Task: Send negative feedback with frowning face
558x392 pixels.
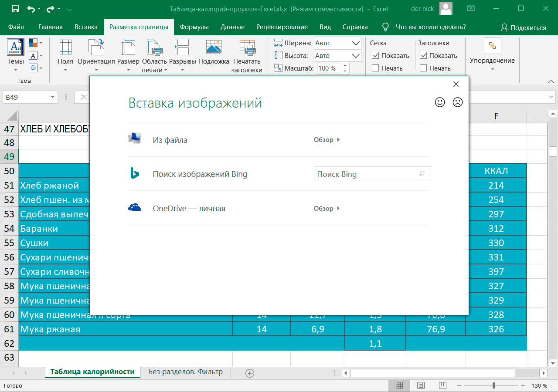Action: coord(457,102)
